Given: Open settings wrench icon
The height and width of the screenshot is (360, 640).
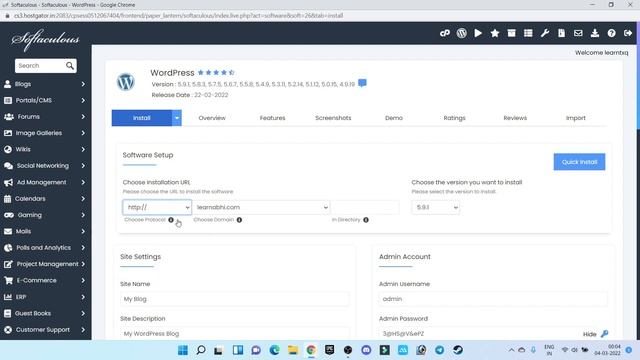Looking at the screenshot, I should (545, 33).
